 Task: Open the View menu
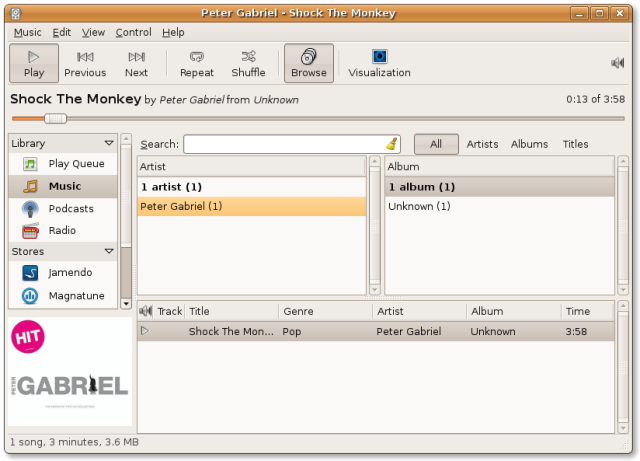(93, 32)
